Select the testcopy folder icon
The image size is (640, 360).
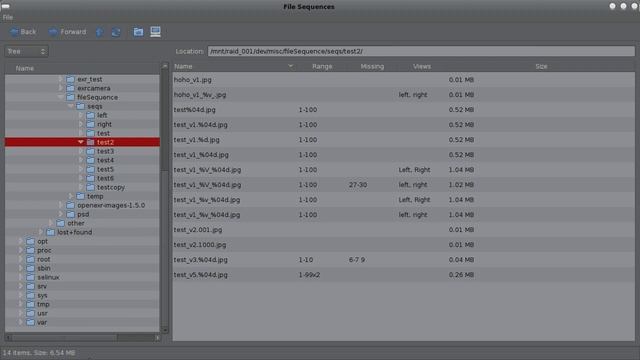pyautogui.click(x=91, y=187)
